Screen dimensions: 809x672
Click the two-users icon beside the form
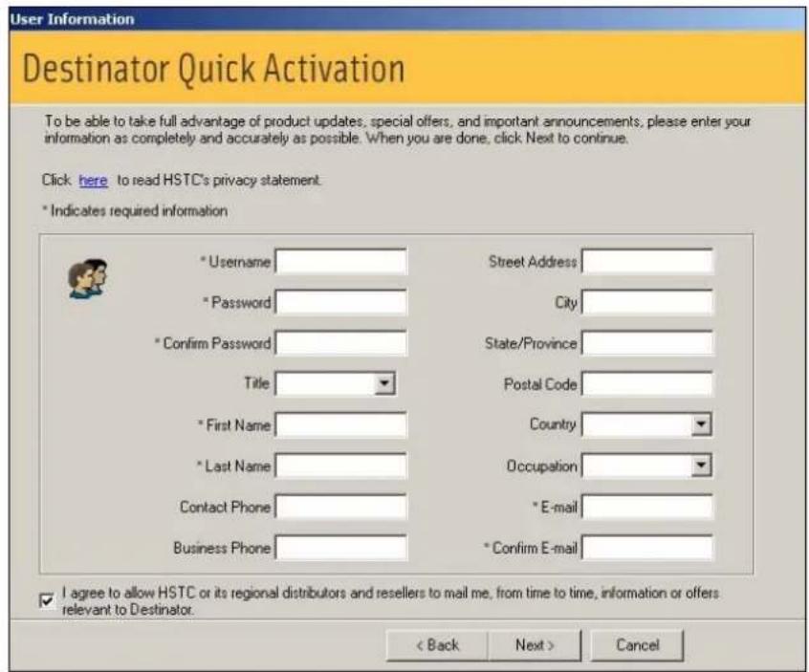[x=87, y=278]
